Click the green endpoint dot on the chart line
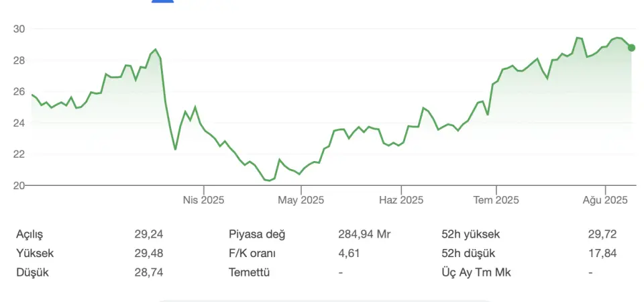This screenshot has height=302, width=644. click(x=632, y=48)
